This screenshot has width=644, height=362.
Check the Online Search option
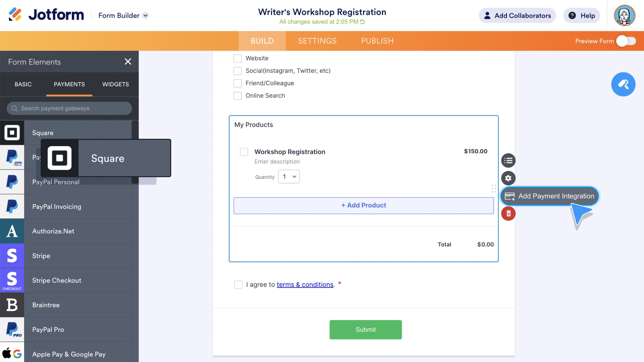(x=237, y=96)
